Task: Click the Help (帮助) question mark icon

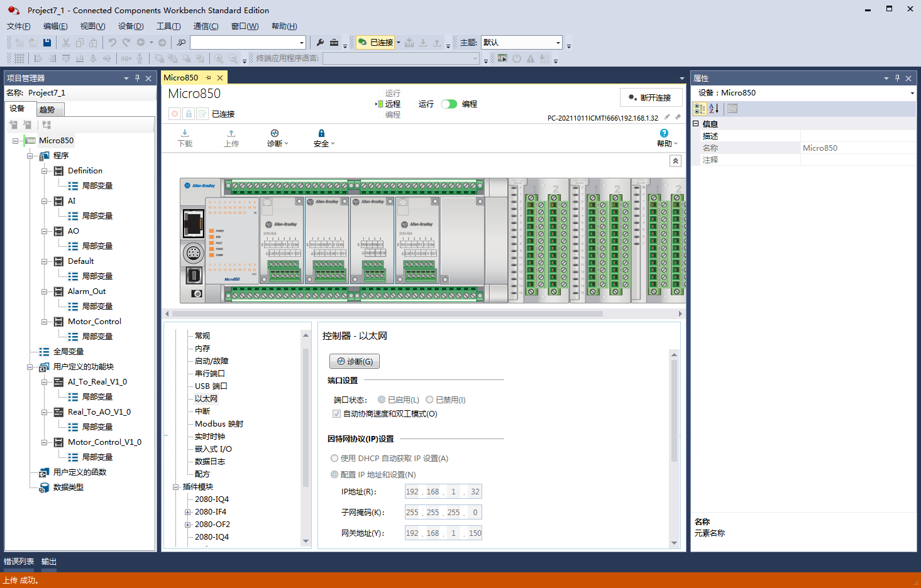Action: pyautogui.click(x=664, y=133)
